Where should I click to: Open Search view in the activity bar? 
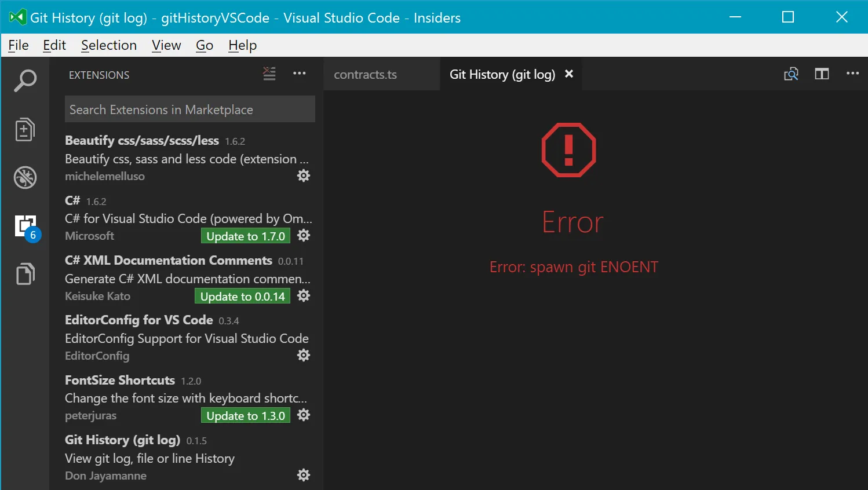[x=25, y=81]
